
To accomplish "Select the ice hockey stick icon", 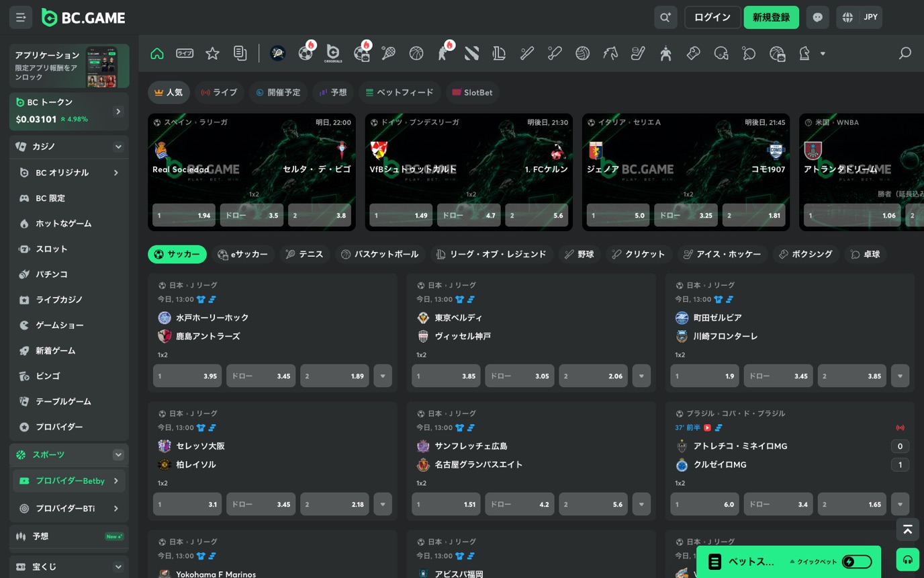I will (x=638, y=53).
